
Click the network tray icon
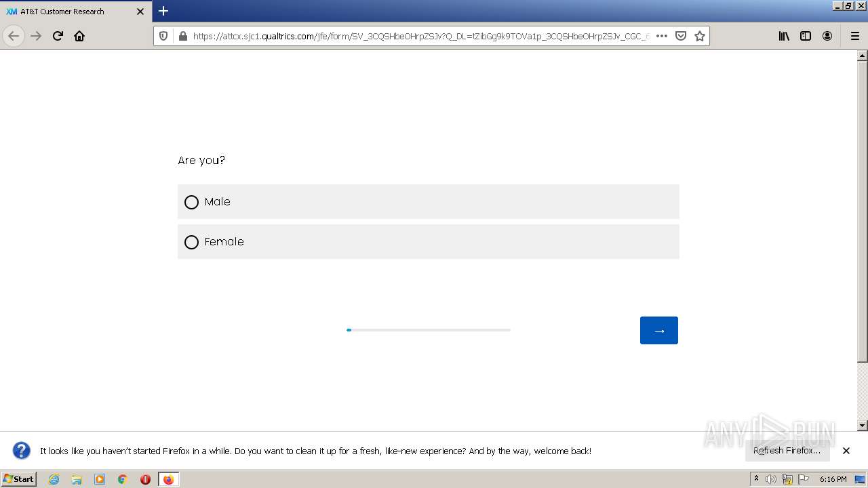[x=787, y=479]
